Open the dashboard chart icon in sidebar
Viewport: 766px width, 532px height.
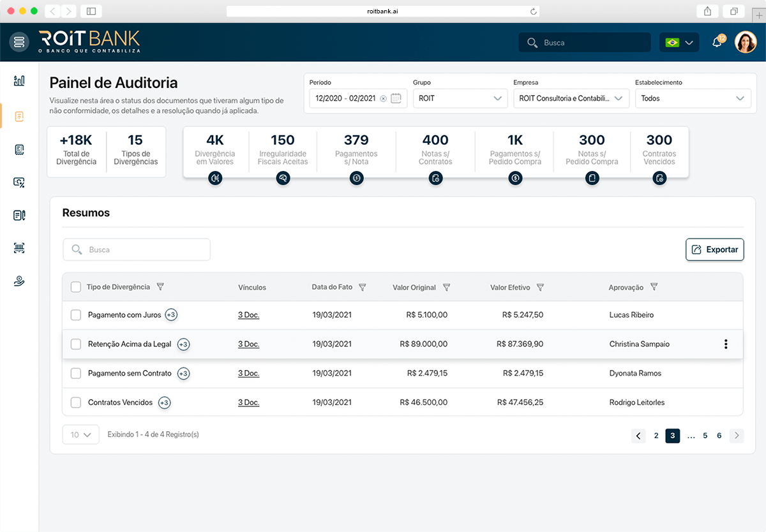pos(19,80)
